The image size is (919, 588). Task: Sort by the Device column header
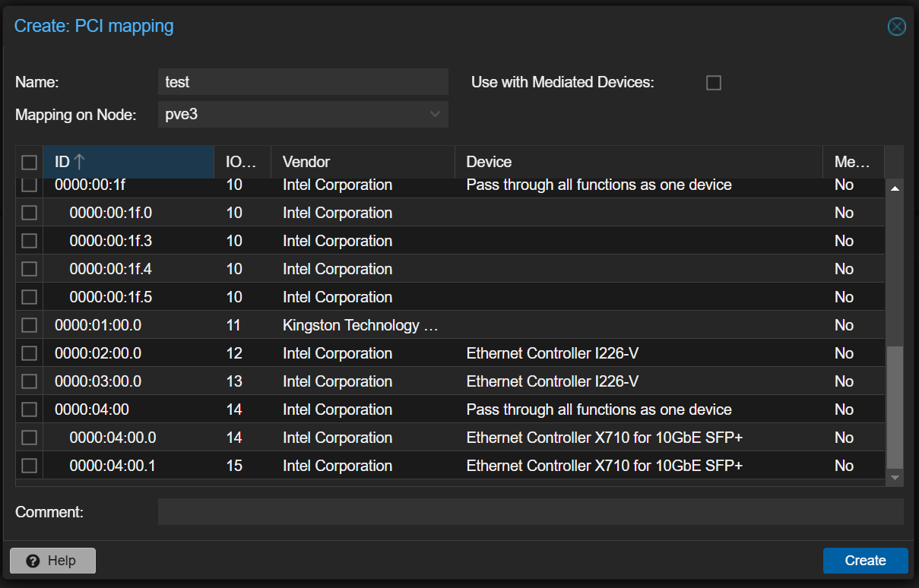(x=639, y=162)
